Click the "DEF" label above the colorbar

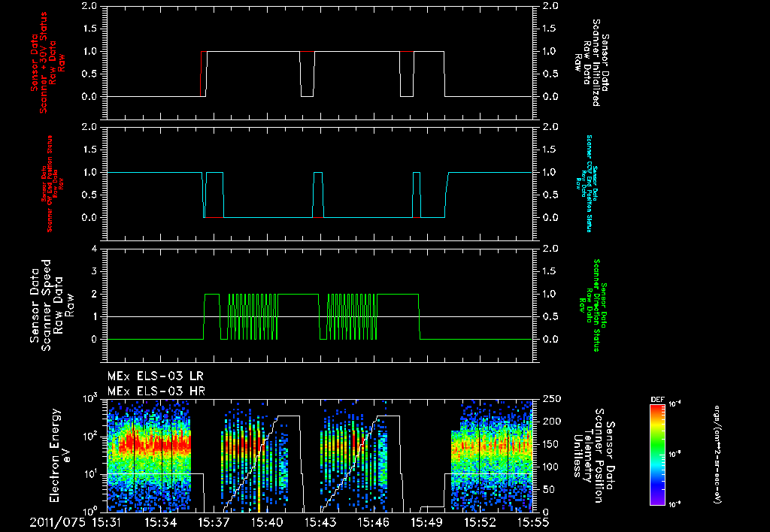[657, 400]
